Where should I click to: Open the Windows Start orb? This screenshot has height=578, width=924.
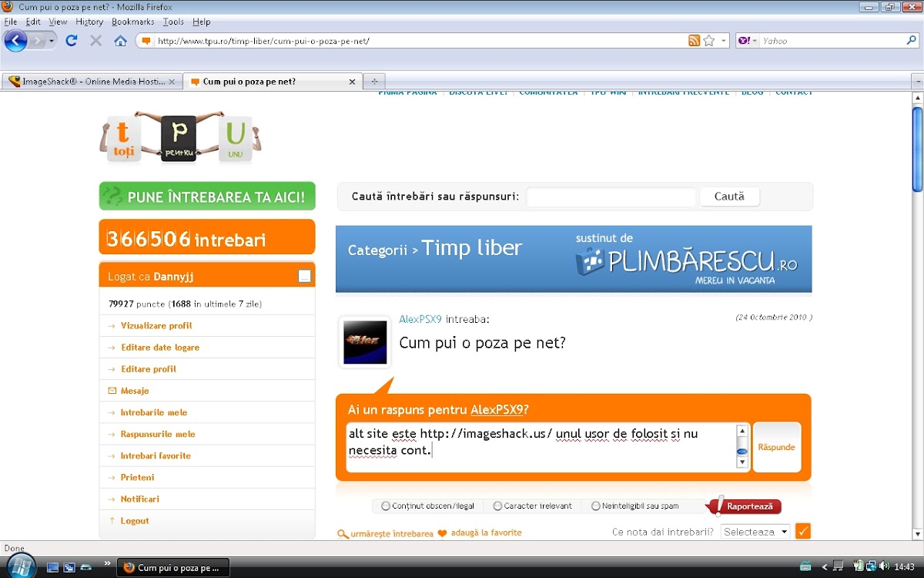pyautogui.click(x=21, y=565)
